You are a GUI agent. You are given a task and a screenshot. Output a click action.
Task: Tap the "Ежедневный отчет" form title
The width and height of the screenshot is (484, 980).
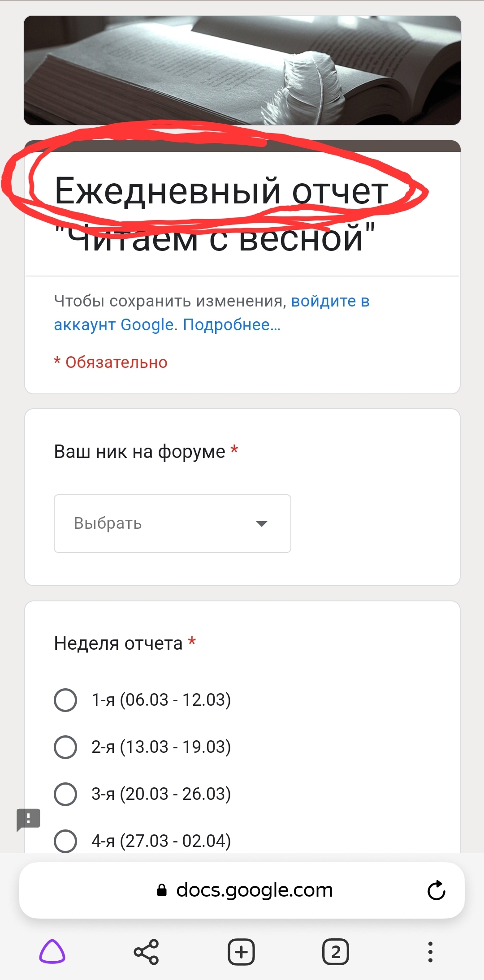221,191
